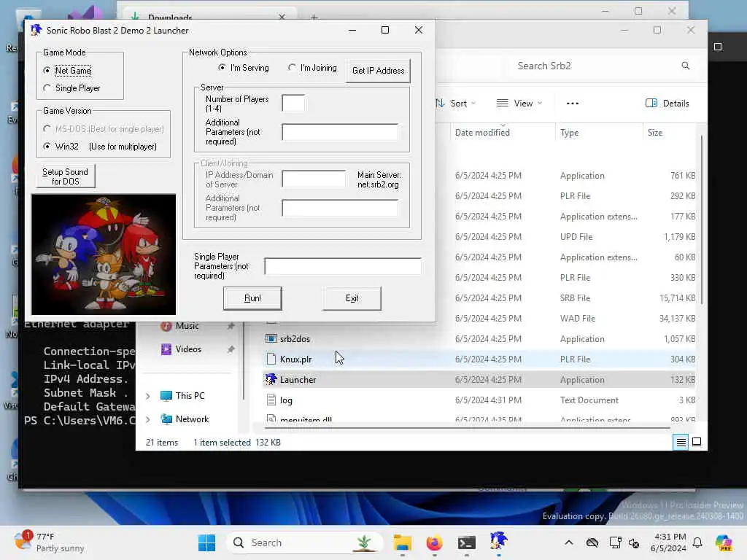This screenshot has height=560, width=747.
Task: Launch the game with the Run! button
Action: [x=252, y=298]
